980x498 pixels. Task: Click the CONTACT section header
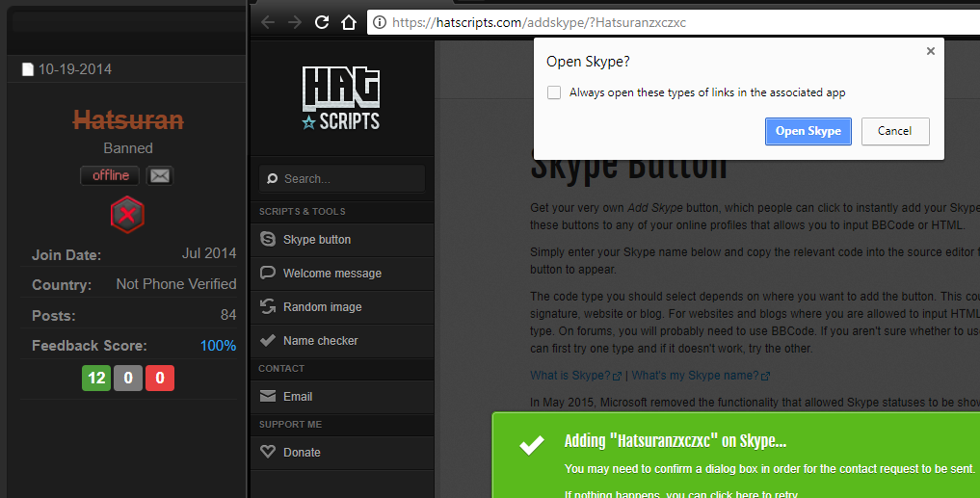(x=281, y=369)
